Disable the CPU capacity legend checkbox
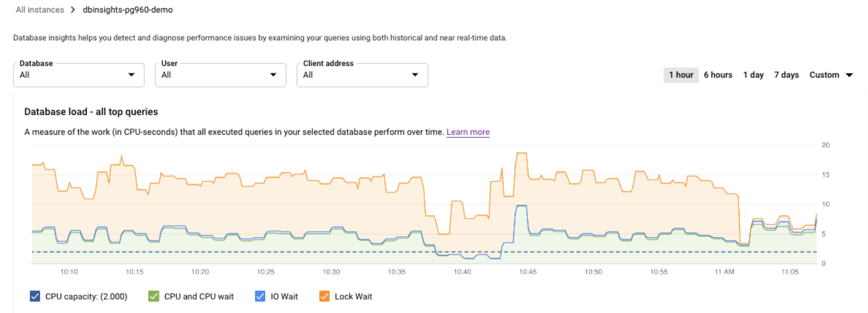The image size is (868, 313). tap(34, 296)
